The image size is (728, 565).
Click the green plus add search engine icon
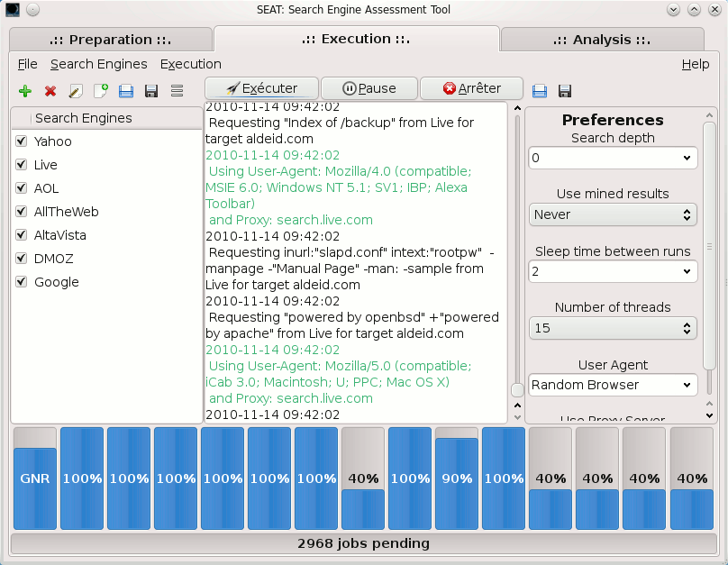point(25,91)
